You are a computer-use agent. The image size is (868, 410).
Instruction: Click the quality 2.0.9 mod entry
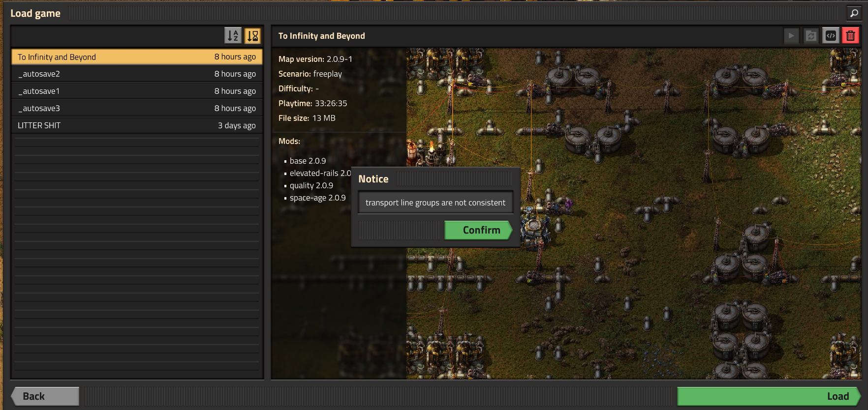coord(311,185)
